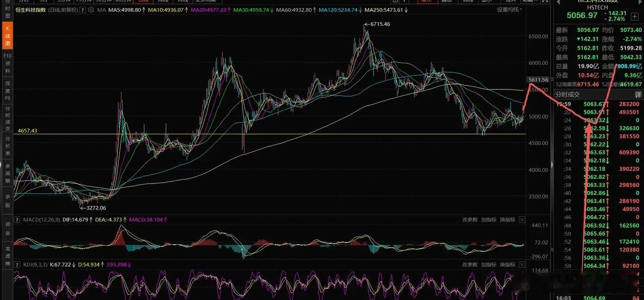Click the 5611.56 price axis tag
Screen dimensions: 644x300
538,80
